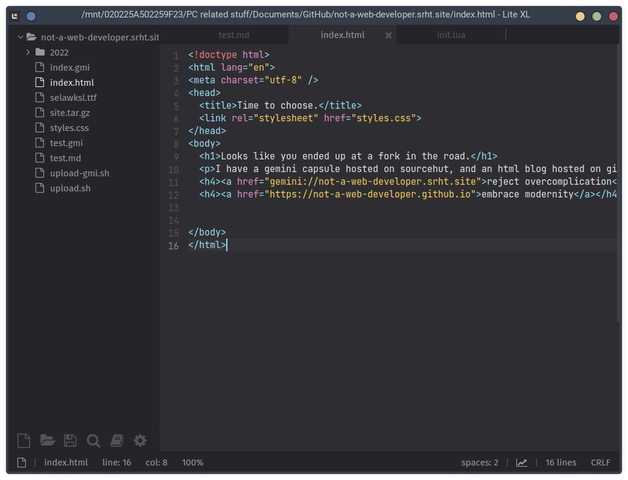Close the index.html tab
This screenshot has width=628, height=480.
[x=388, y=36]
